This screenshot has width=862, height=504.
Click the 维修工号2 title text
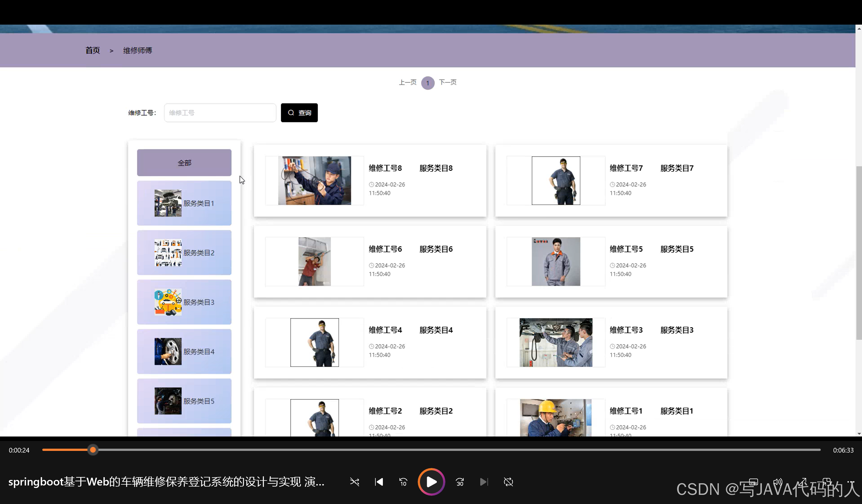(x=385, y=411)
